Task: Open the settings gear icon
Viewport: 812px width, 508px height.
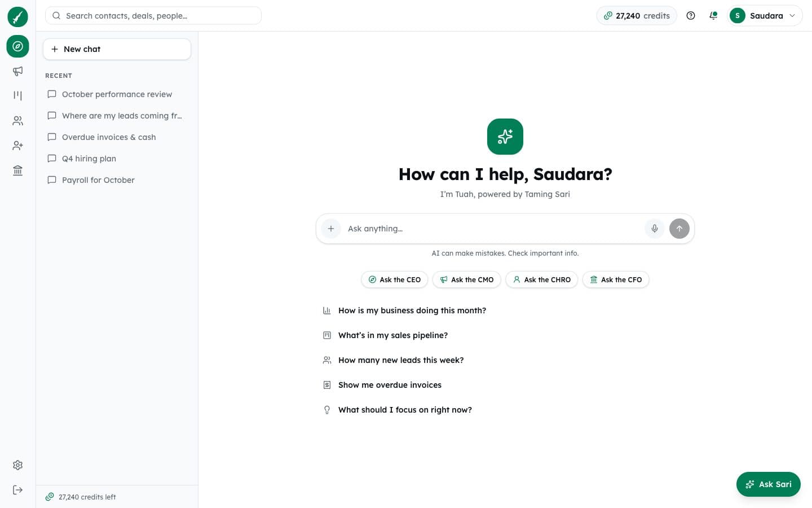Action: tap(17, 465)
